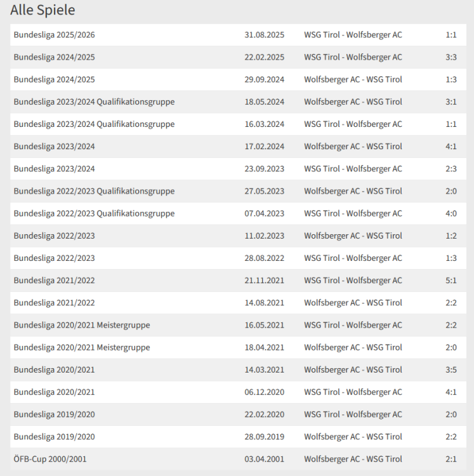Click the fixture played on 18.05.2024
Screen dimensions: 474x476
click(353, 102)
